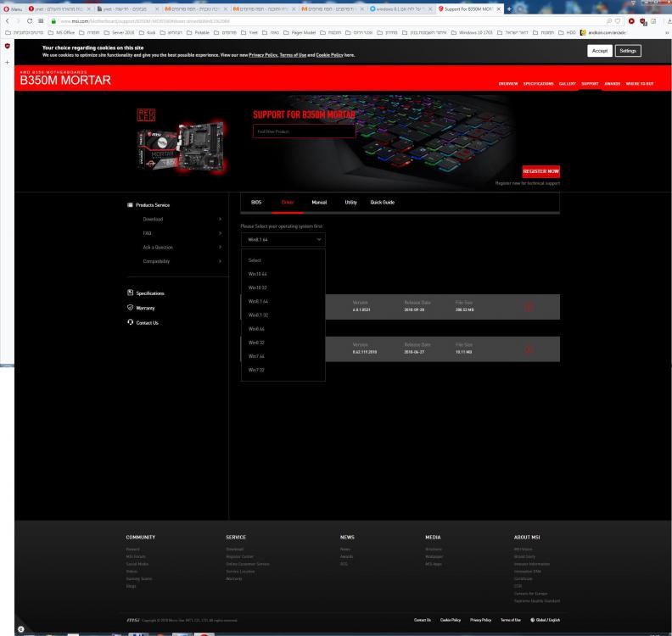
Task: Select the Driver tab
Action: click(x=288, y=202)
